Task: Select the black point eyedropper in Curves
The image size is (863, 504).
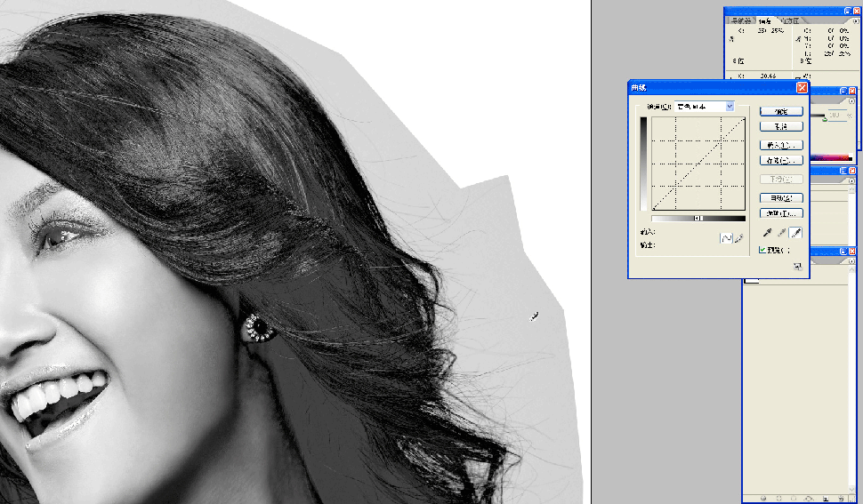Action: 766,233
